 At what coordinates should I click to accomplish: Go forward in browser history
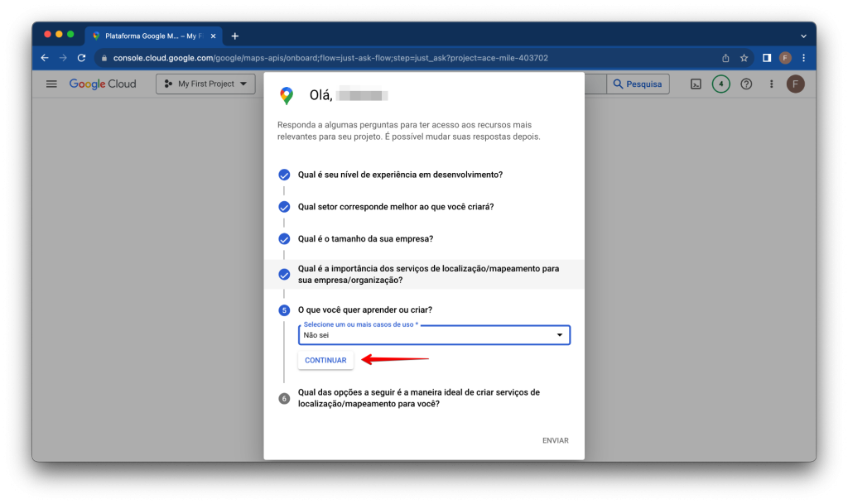tap(63, 58)
